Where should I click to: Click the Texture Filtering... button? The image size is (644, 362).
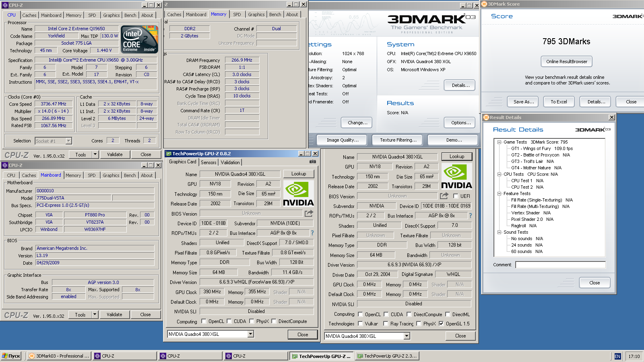398,140
